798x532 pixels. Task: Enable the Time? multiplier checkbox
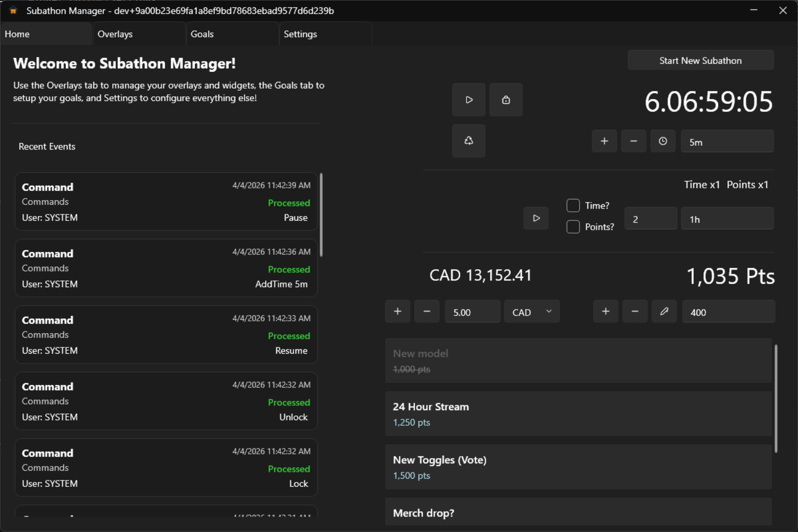573,206
